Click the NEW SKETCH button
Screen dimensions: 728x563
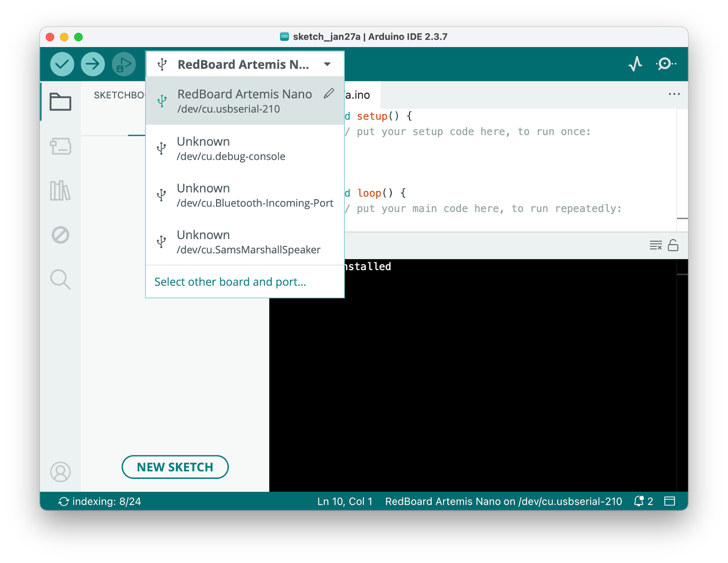[175, 467]
